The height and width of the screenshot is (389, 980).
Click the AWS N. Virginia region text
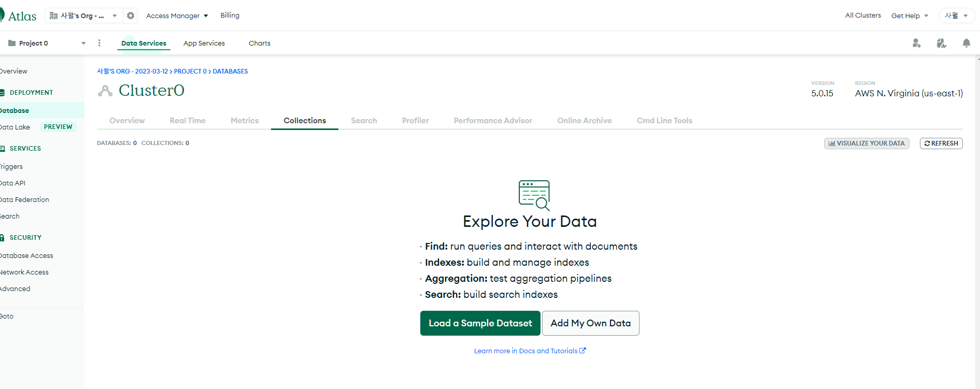point(909,94)
